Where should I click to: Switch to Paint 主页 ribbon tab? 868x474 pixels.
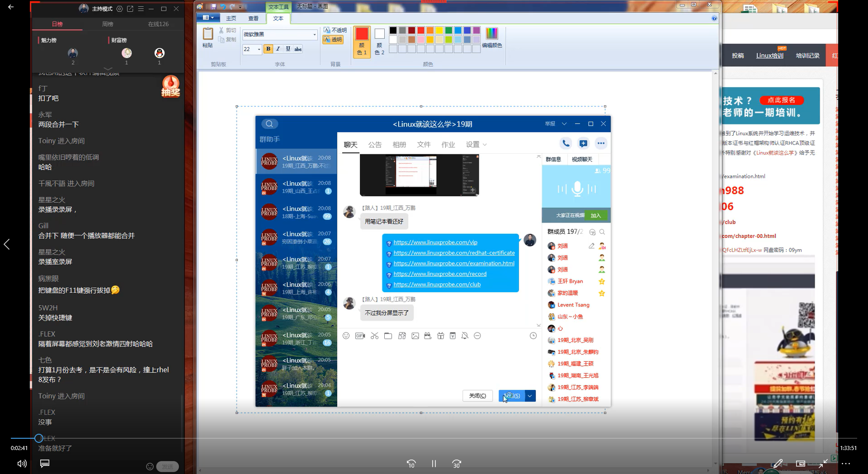click(x=231, y=18)
